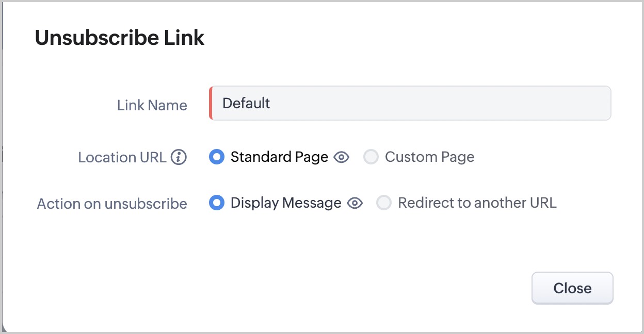The width and height of the screenshot is (644, 334).
Task: Preview Display Message using eye icon
Action: [x=355, y=204]
